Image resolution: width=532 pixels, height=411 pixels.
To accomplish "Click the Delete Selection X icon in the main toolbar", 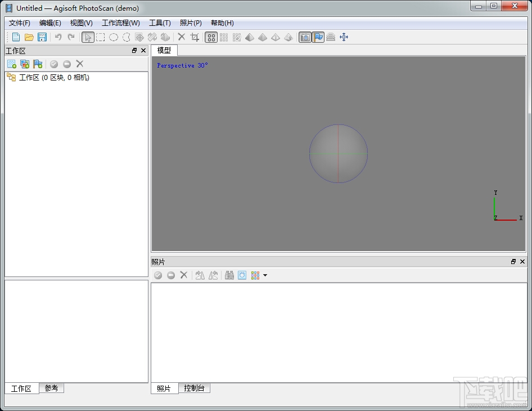I will [x=182, y=37].
